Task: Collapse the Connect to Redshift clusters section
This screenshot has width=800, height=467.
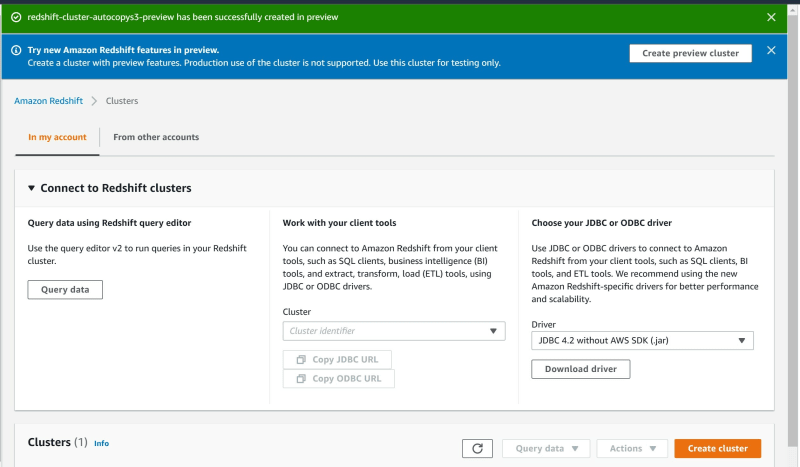Action: (31, 188)
